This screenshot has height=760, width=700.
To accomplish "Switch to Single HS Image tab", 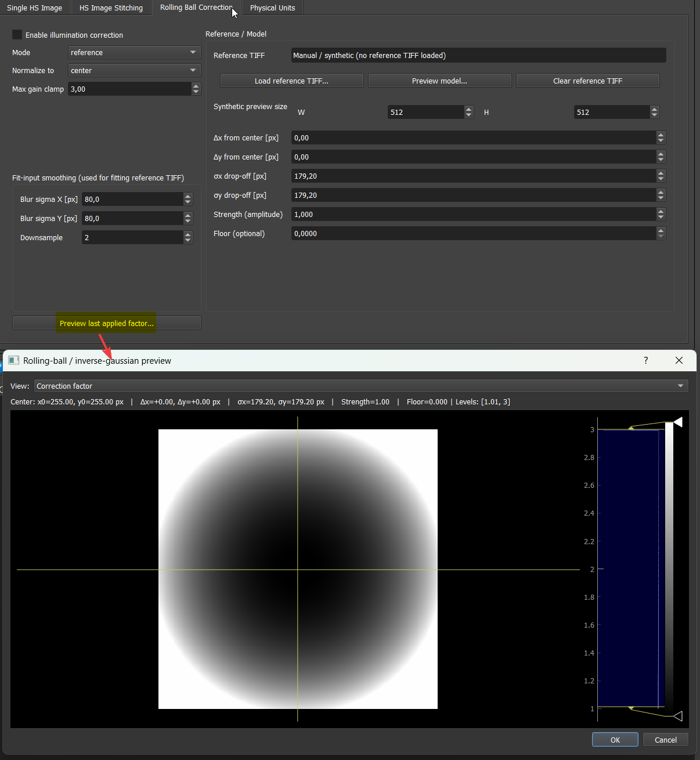I will 35,8.
